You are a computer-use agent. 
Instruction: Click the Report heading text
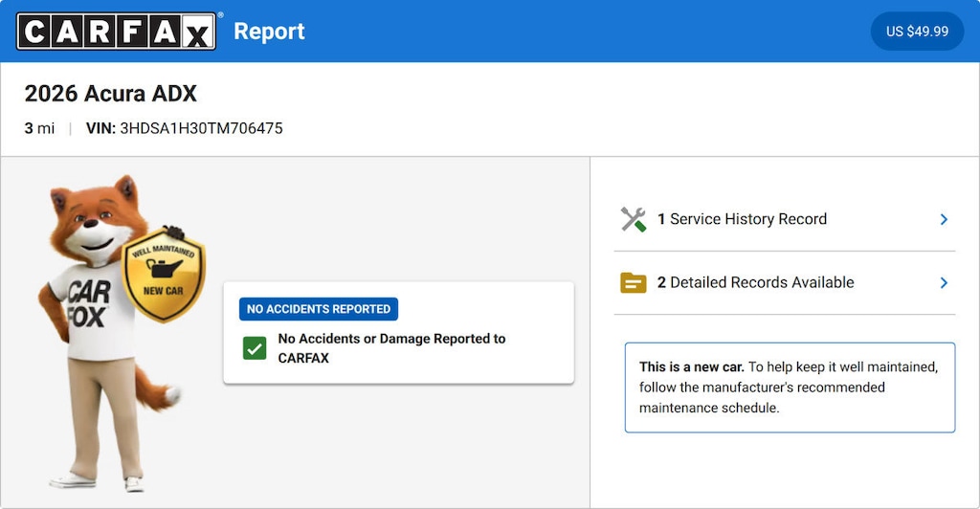coord(269,32)
